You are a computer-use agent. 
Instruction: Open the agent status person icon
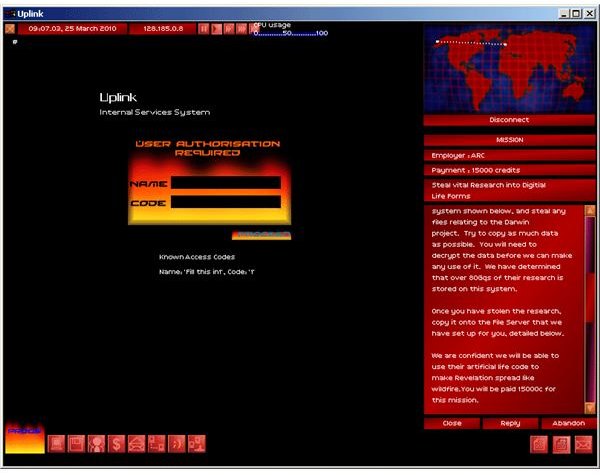point(96,444)
